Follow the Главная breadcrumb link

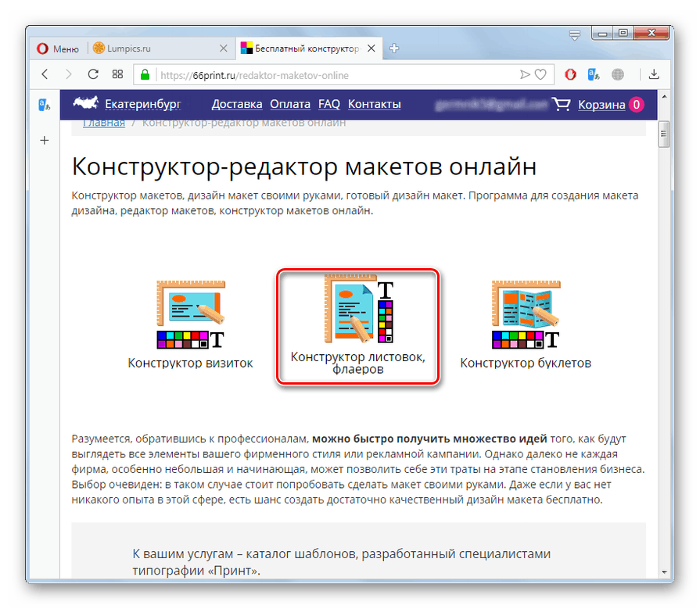pos(103,122)
